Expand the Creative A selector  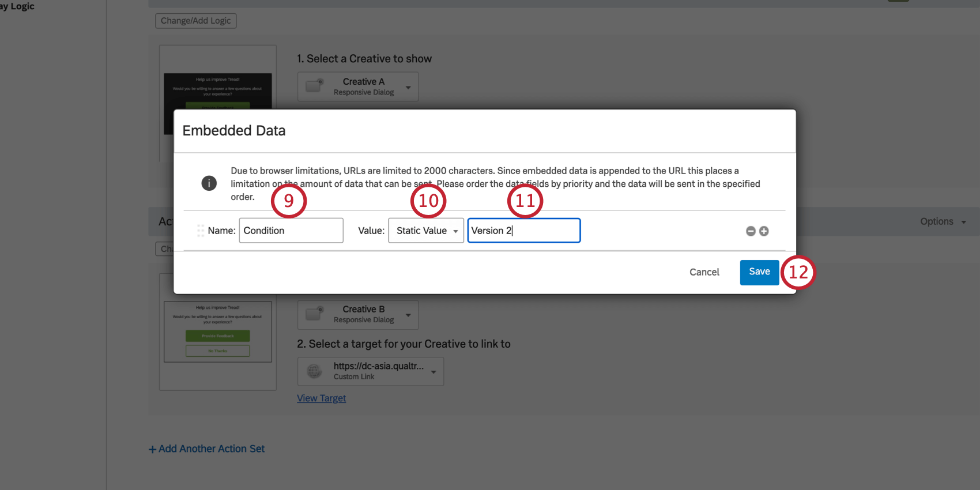(408, 88)
